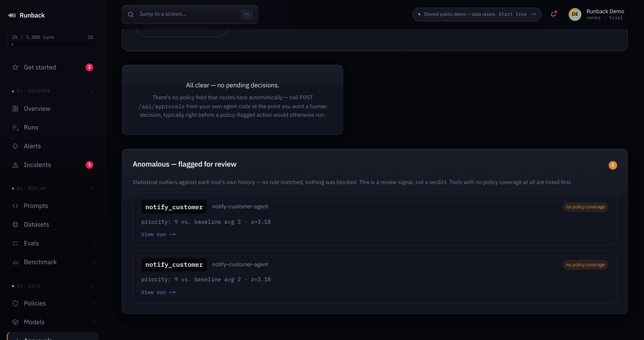The height and width of the screenshot is (340, 644).
Task: Click the list-arrow icon for Runs
Action: pos(15,127)
